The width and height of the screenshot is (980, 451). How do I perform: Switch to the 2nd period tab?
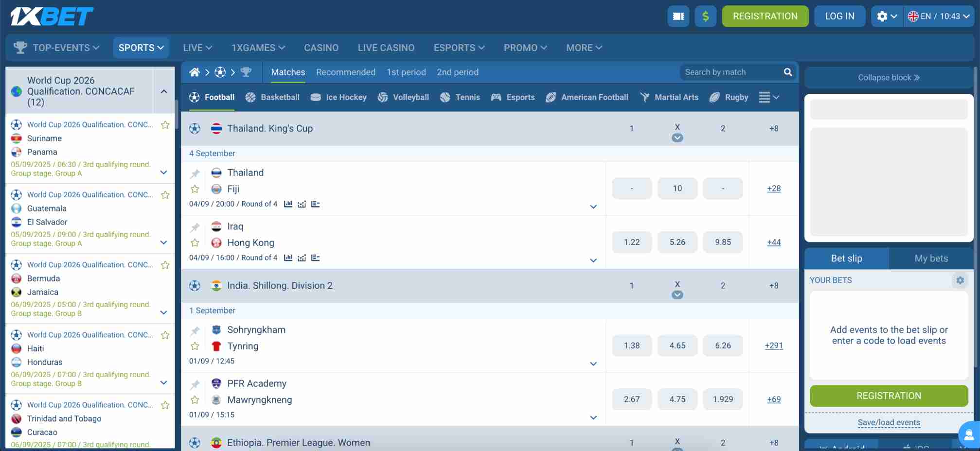(458, 72)
